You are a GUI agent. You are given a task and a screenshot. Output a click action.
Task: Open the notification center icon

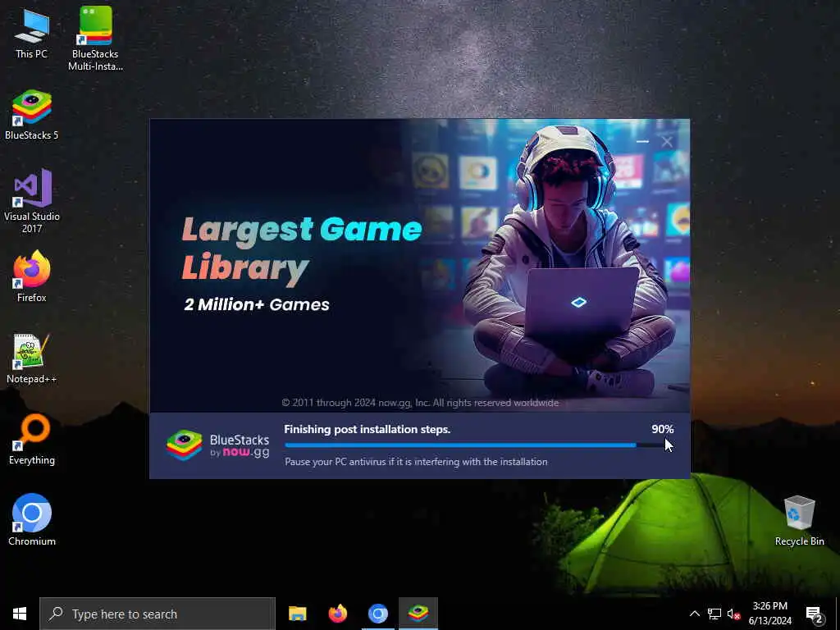tap(814, 614)
